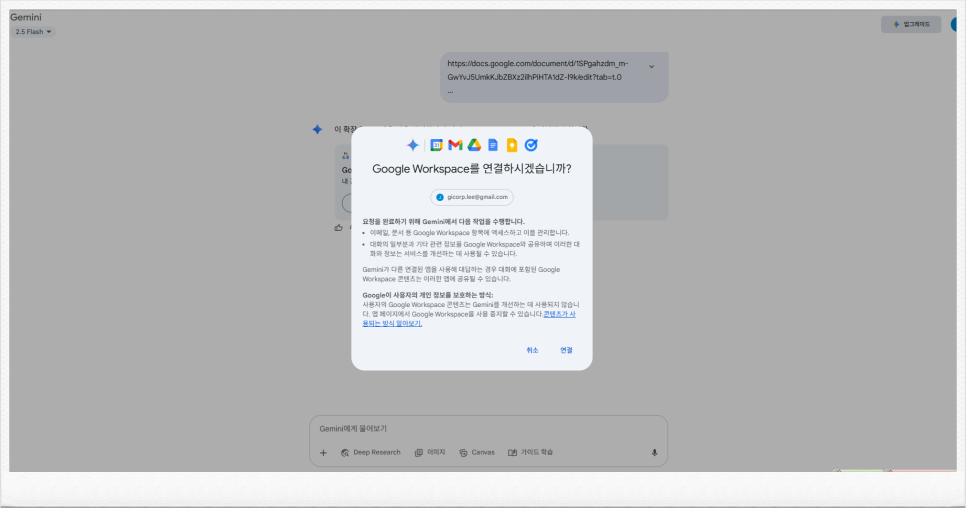This screenshot has width=966, height=508.
Task: Click the Google Docs icon in the dialog
Action: click(x=493, y=145)
